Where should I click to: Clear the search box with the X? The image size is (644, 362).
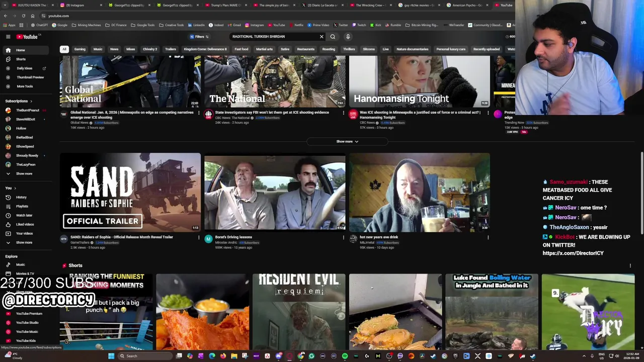pos(321,37)
